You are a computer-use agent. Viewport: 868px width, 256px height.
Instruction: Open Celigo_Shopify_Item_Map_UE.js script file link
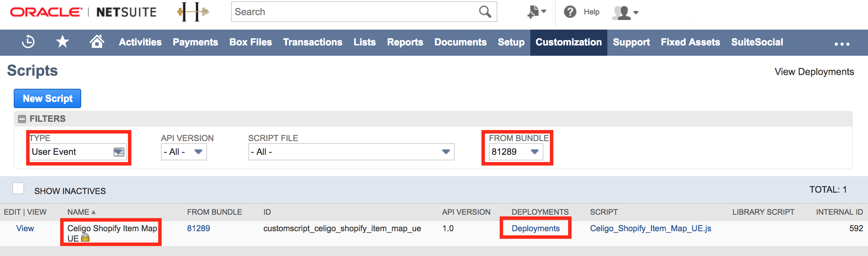(x=651, y=228)
